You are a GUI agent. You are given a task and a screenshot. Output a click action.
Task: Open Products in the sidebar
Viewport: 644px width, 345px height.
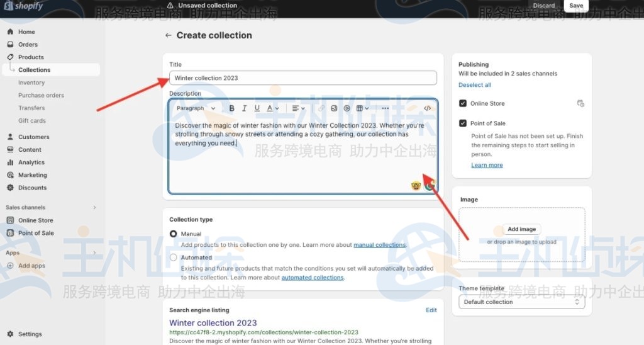pyautogui.click(x=31, y=57)
